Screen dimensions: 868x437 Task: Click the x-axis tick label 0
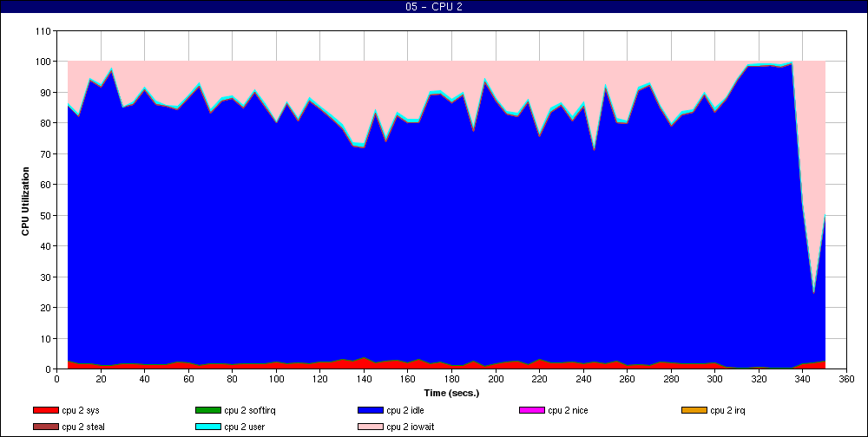tap(57, 379)
